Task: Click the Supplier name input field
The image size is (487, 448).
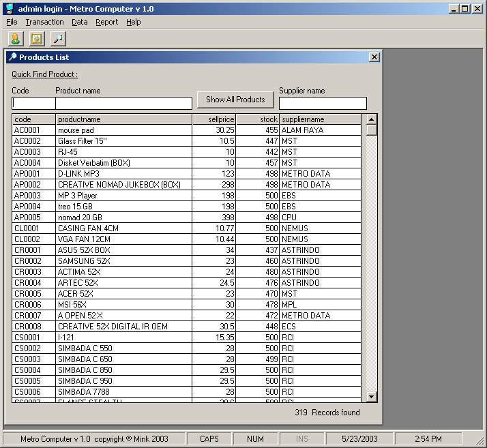Action: point(323,103)
